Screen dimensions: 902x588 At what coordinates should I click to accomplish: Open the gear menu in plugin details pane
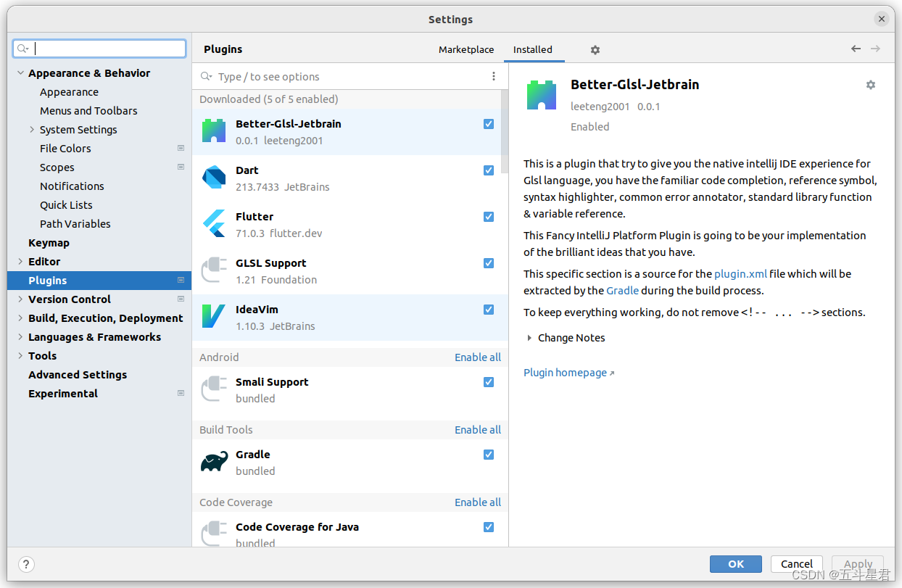[x=871, y=85]
